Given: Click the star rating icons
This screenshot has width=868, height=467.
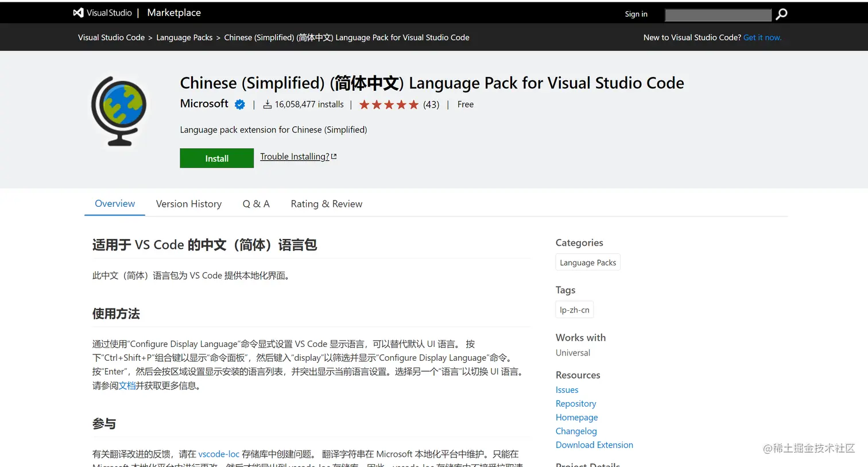Looking at the screenshot, I should tap(389, 105).
